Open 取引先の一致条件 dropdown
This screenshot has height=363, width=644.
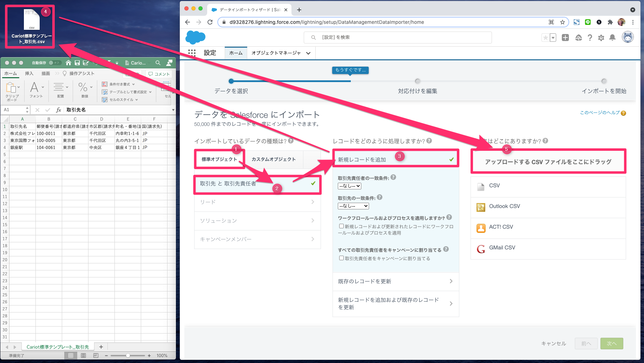(353, 206)
